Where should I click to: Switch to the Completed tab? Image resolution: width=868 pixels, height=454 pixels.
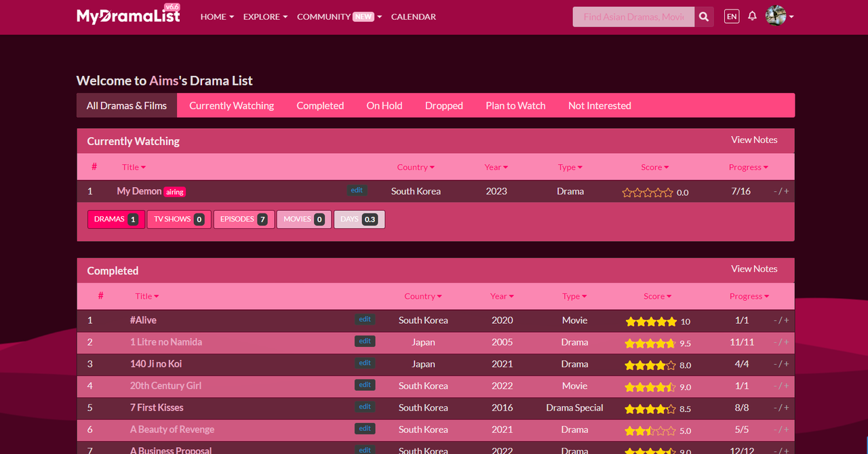coord(320,106)
